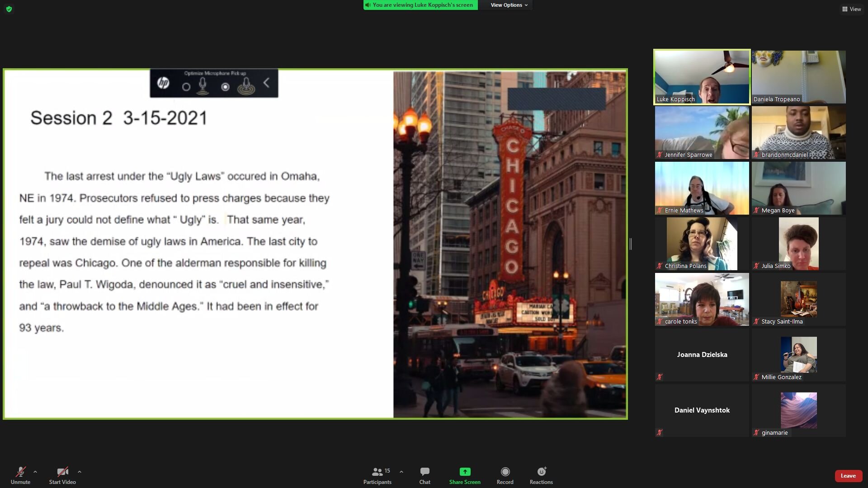Screen dimensions: 868x488
Task: Select Luke Koppisch video thumbnail
Action: point(702,77)
